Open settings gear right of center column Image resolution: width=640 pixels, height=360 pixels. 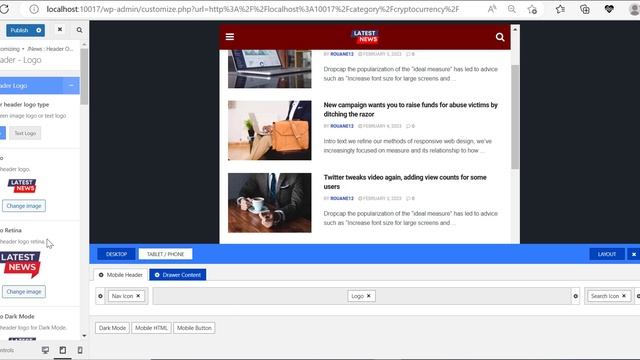pyautogui.click(x=576, y=296)
